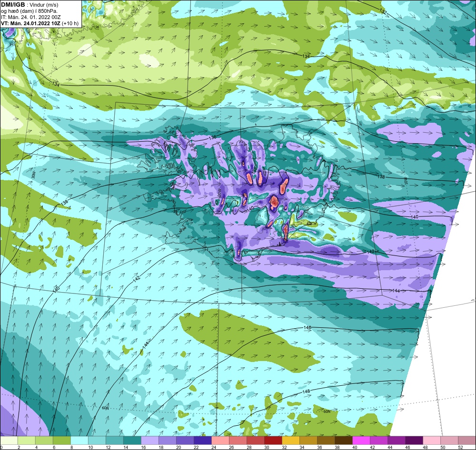
Task: Click the 46–48 m/s deep plum legend swatch
Action: [x=414, y=440]
